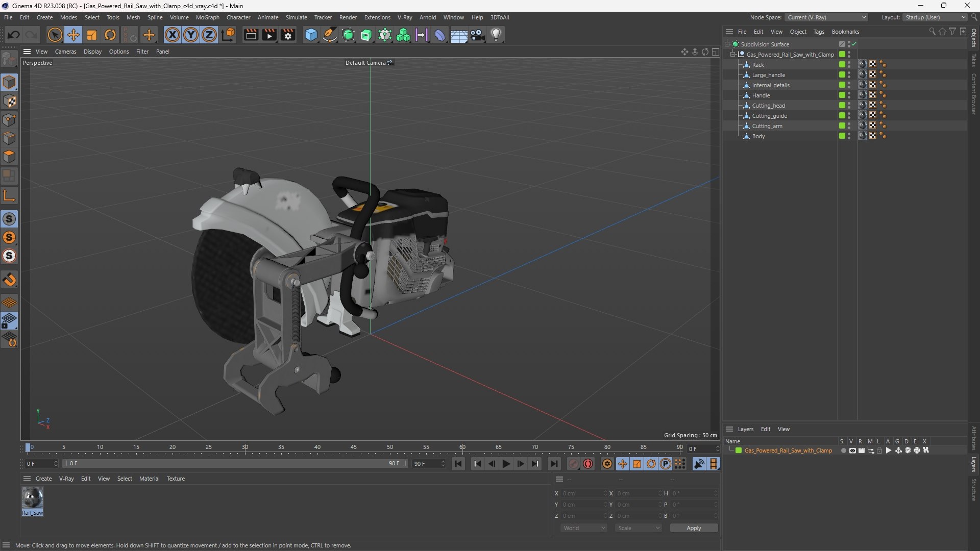Add a Light object bulb icon
980x551 pixels.
pos(496,35)
